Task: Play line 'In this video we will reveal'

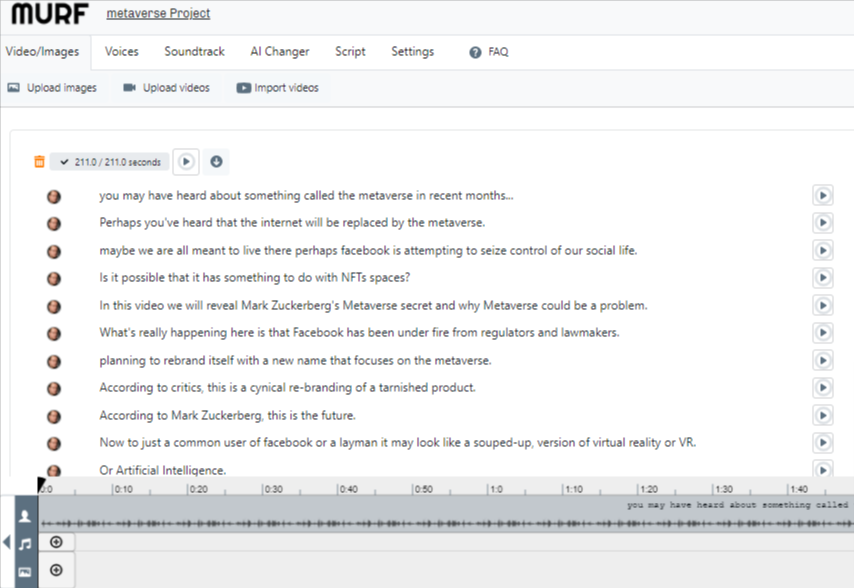Action: tap(822, 305)
